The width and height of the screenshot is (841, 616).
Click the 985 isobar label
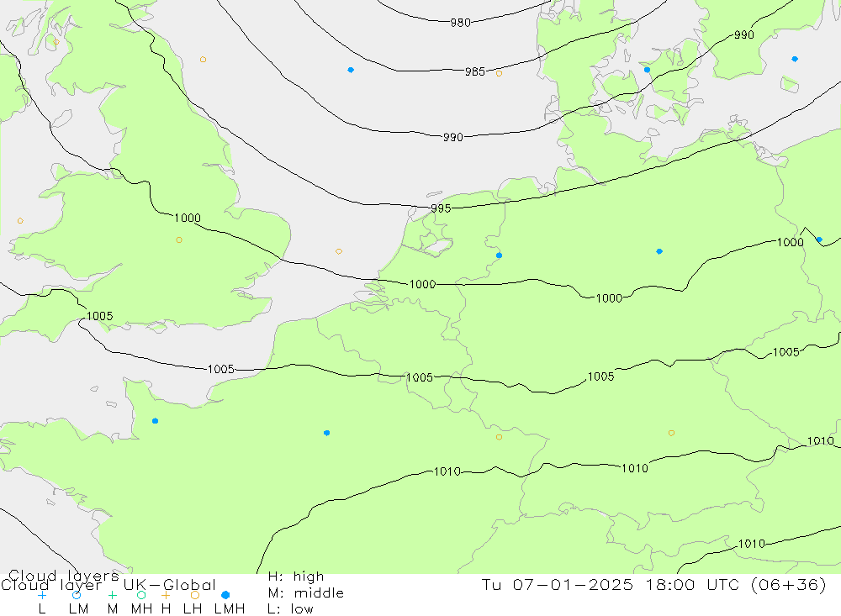[475, 71]
